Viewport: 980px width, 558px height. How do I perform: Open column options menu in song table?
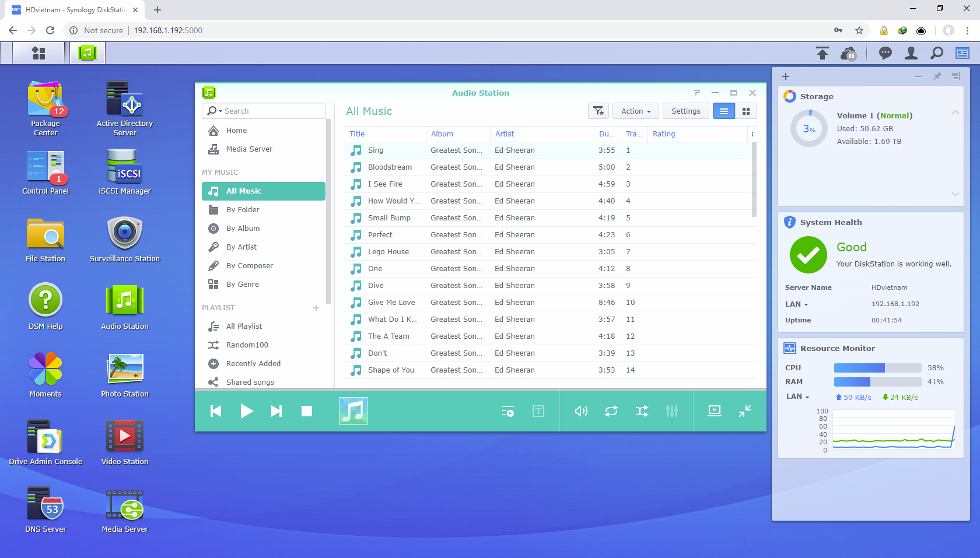pyautogui.click(x=752, y=134)
